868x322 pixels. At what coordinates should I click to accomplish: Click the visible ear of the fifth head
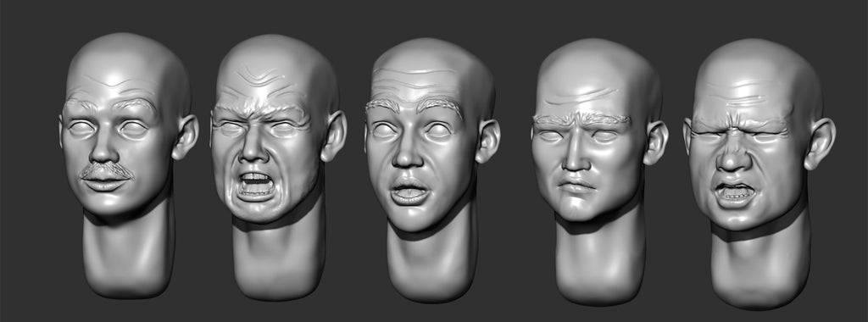[820, 143]
